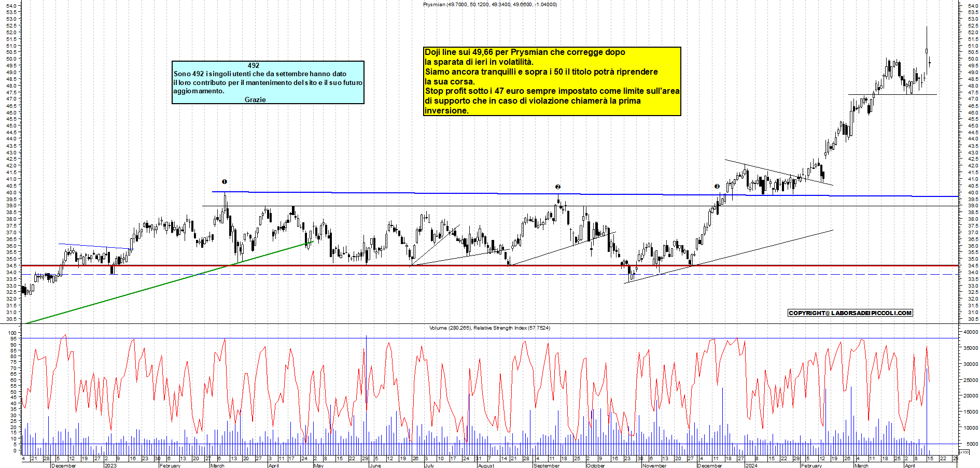Click 34.5 on the left price axis
The image size is (980, 468).
[x=12, y=265]
